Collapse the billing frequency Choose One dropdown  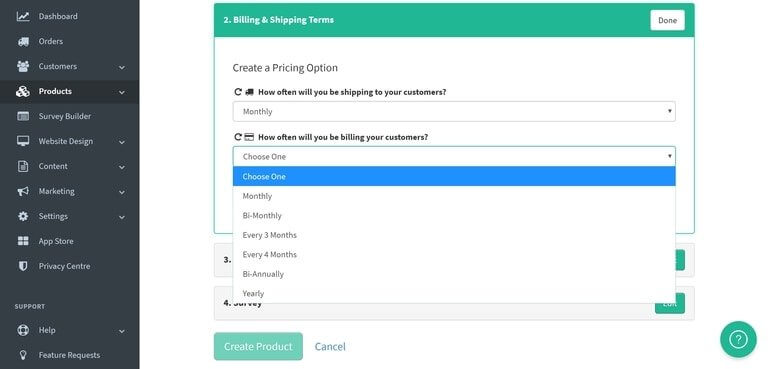[454, 156]
